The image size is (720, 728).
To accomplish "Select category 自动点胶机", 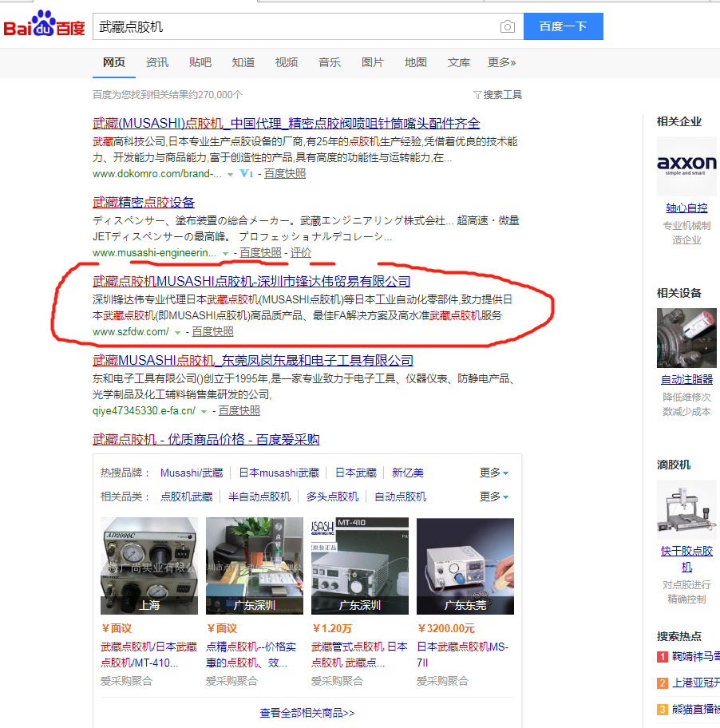I will (400, 497).
